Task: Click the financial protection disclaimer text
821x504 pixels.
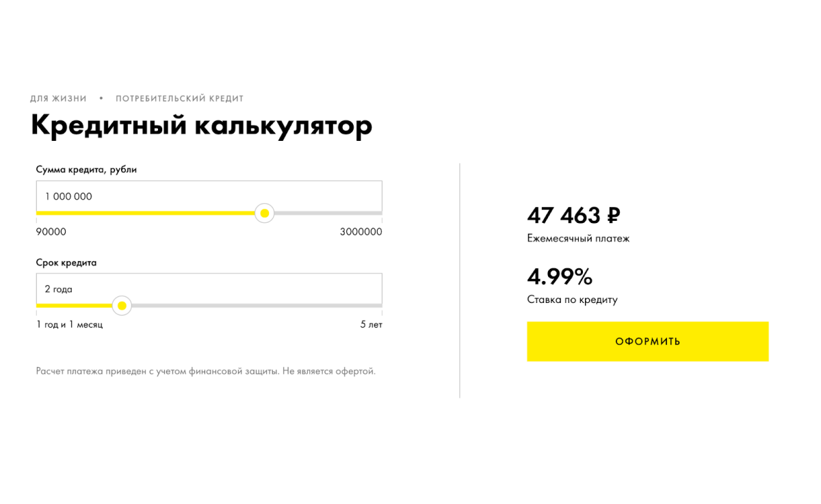Action: 205,371
